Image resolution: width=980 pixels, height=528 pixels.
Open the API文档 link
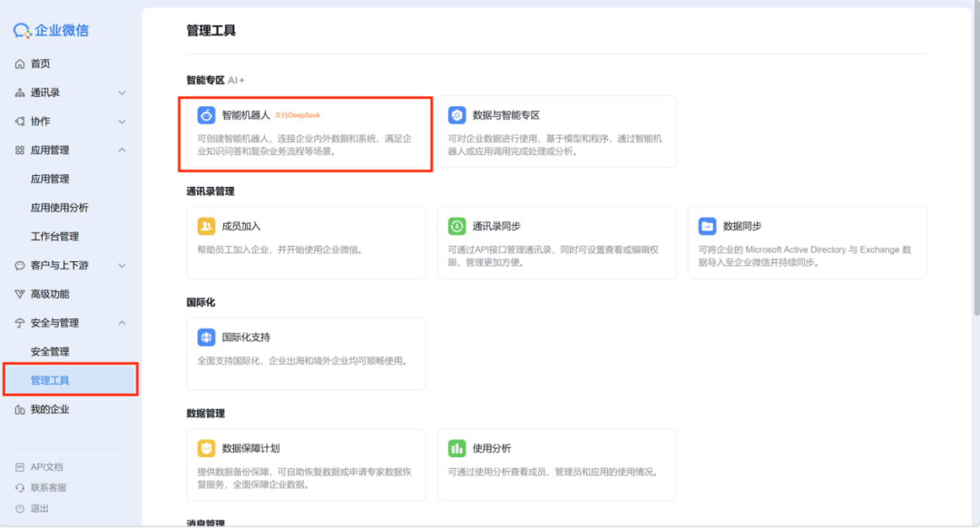[47, 467]
